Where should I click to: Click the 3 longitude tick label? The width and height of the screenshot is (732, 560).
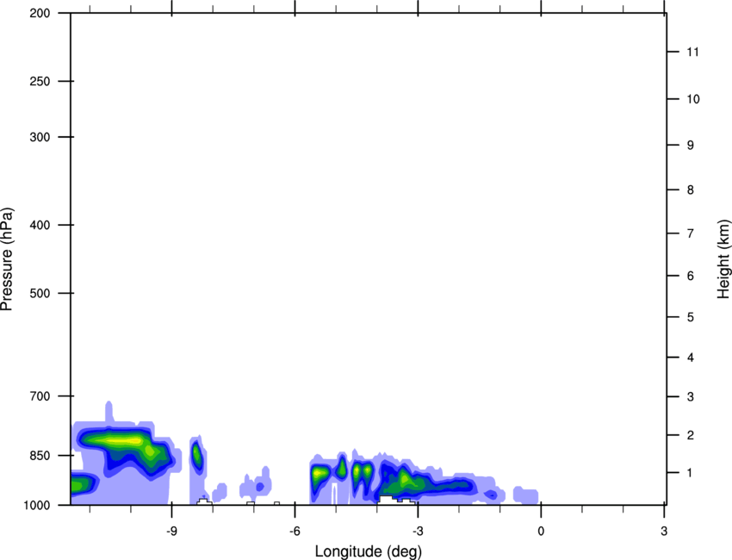pyautogui.click(x=664, y=531)
